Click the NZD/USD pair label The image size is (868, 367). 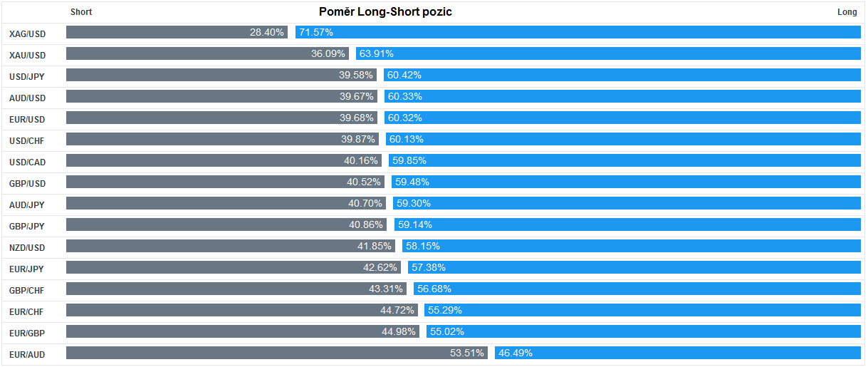click(x=27, y=247)
